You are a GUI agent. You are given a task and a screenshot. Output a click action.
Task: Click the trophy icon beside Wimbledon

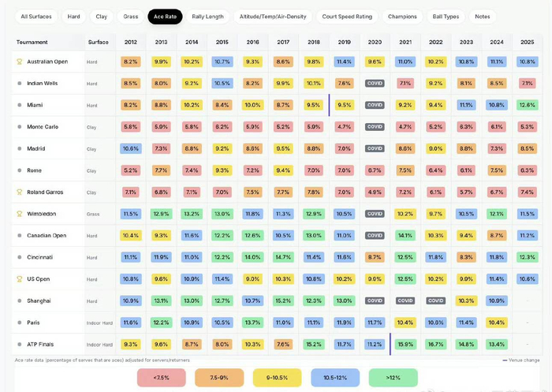(x=20, y=214)
